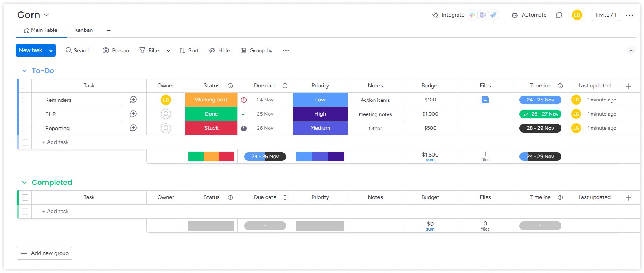Viewport: 644px width, 273px height.
Task: Switch to the Main Table tab
Action: [x=41, y=30]
